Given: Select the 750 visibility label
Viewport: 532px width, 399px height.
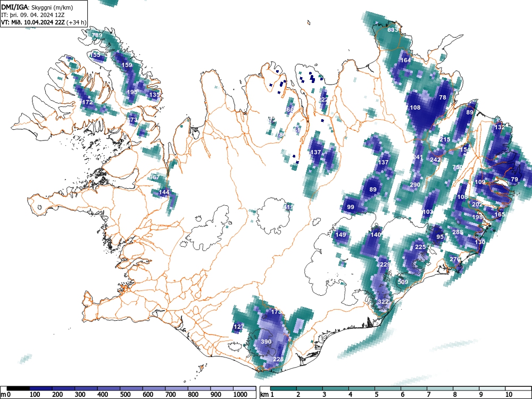Looking at the screenshot, I should pyautogui.click(x=458, y=167).
